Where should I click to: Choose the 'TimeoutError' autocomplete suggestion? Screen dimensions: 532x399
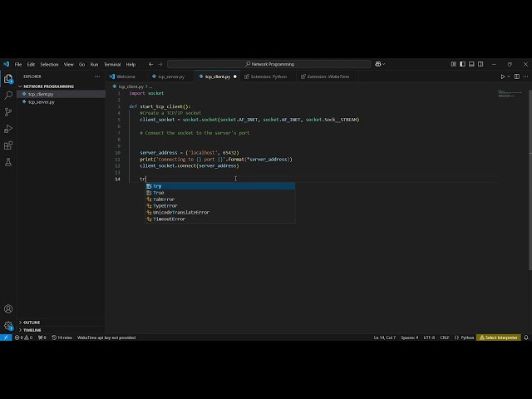click(x=220, y=219)
